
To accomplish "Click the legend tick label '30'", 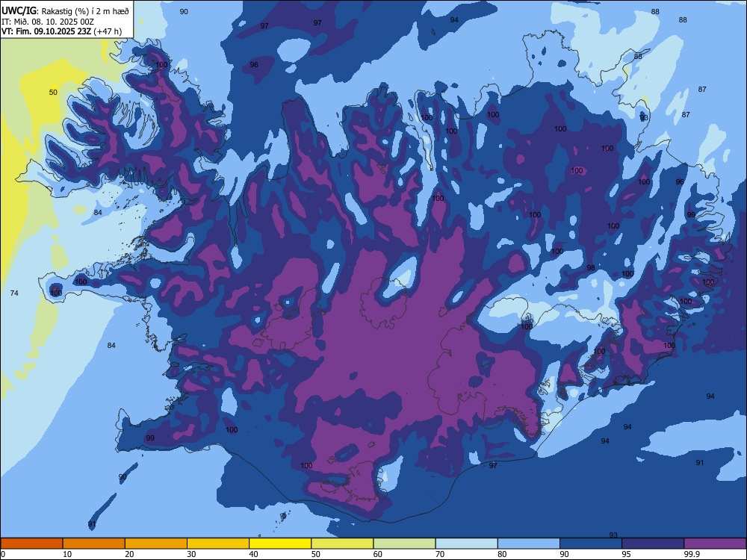I will pos(191,554).
